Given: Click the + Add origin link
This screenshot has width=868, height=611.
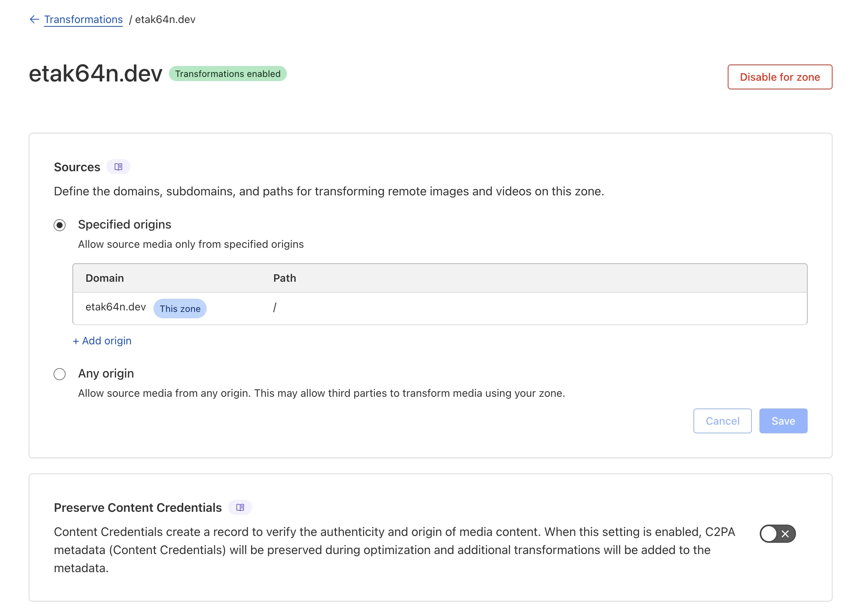Looking at the screenshot, I should [x=102, y=341].
